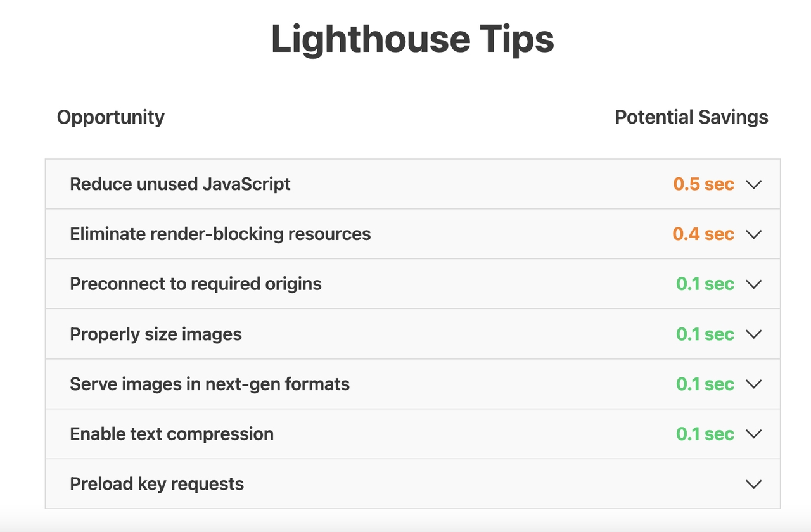Click the Preconnect to required origins label
The image size is (811, 532).
click(x=195, y=284)
